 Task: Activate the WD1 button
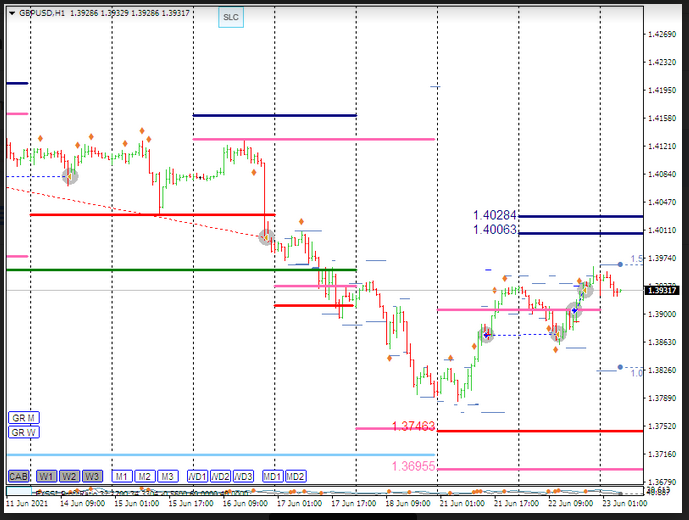[x=198, y=476]
